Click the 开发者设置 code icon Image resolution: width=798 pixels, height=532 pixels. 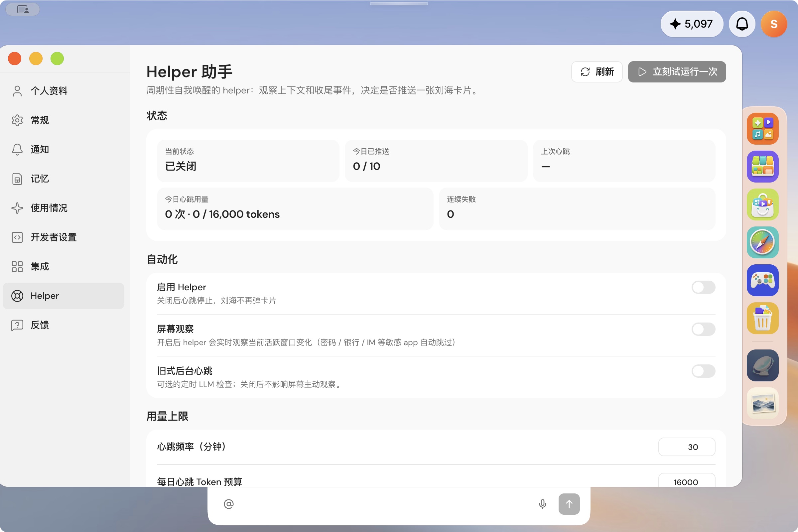17,237
